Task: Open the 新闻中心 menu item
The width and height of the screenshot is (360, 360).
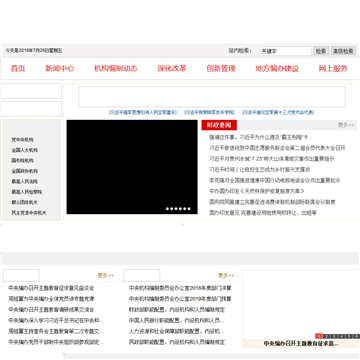Action: (x=60, y=69)
